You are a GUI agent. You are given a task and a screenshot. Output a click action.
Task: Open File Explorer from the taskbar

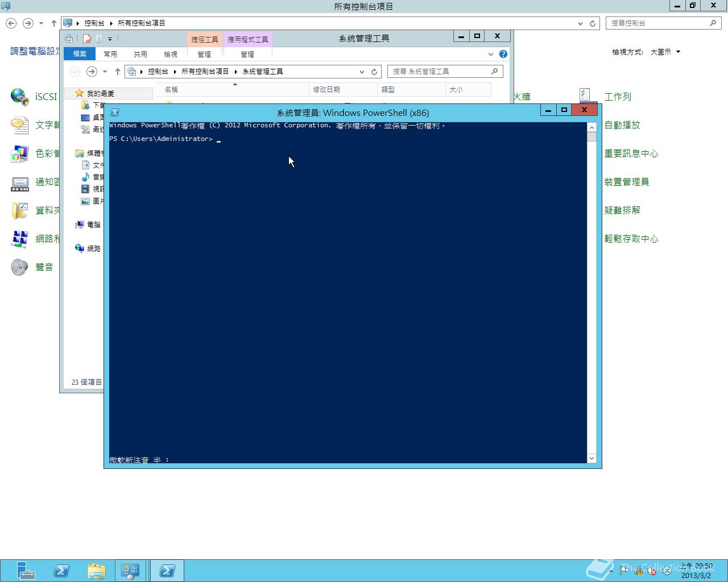(x=97, y=571)
